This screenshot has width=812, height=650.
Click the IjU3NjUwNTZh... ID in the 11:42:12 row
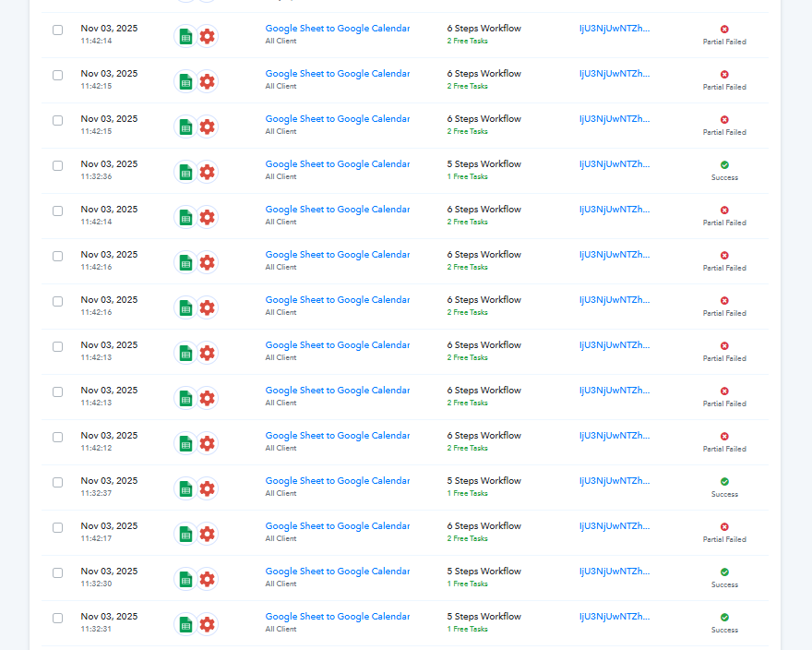coord(615,436)
